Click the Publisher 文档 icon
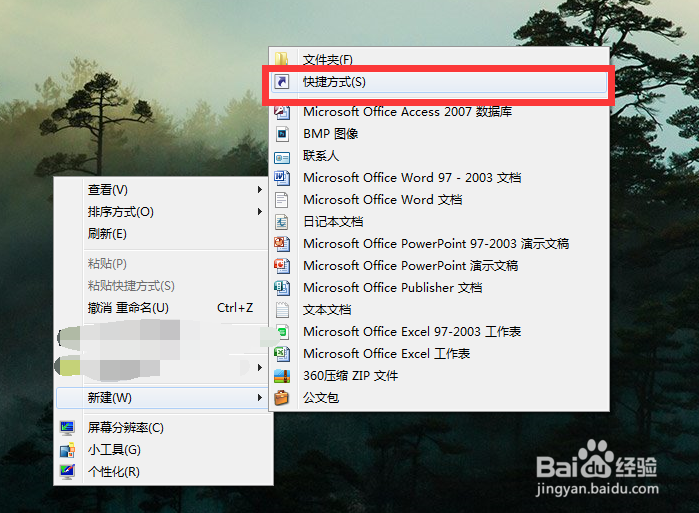This screenshot has height=513, width=699. (x=282, y=288)
